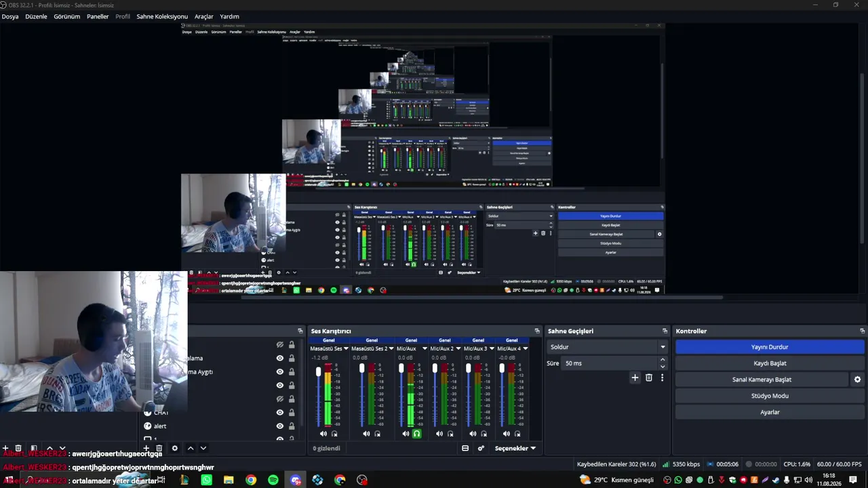Mute the Masaüstü Ses 2 channel

366,434
